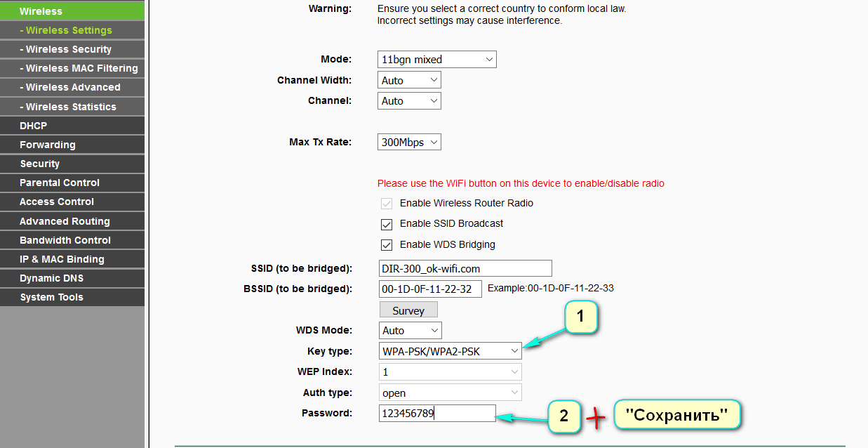This screenshot has width=868, height=448.
Task: Open the Security sidebar menu
Action: coord(72,164)
